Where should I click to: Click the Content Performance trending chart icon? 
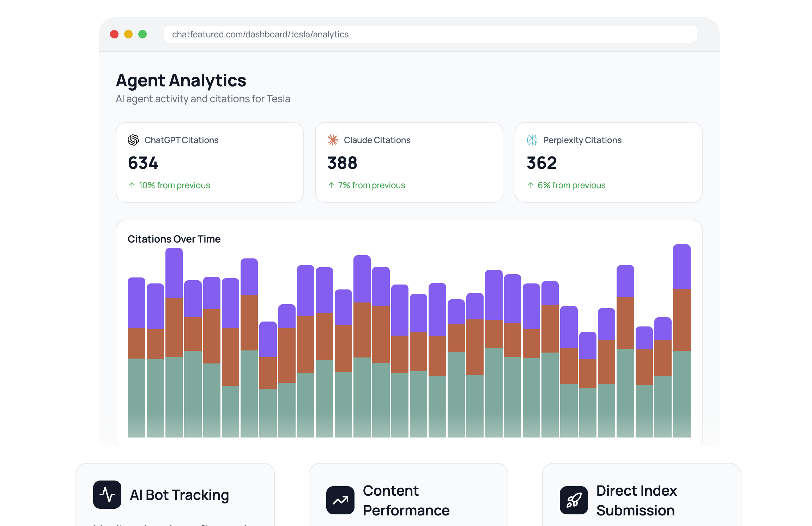pyautogui.click(x=341, y=500)
